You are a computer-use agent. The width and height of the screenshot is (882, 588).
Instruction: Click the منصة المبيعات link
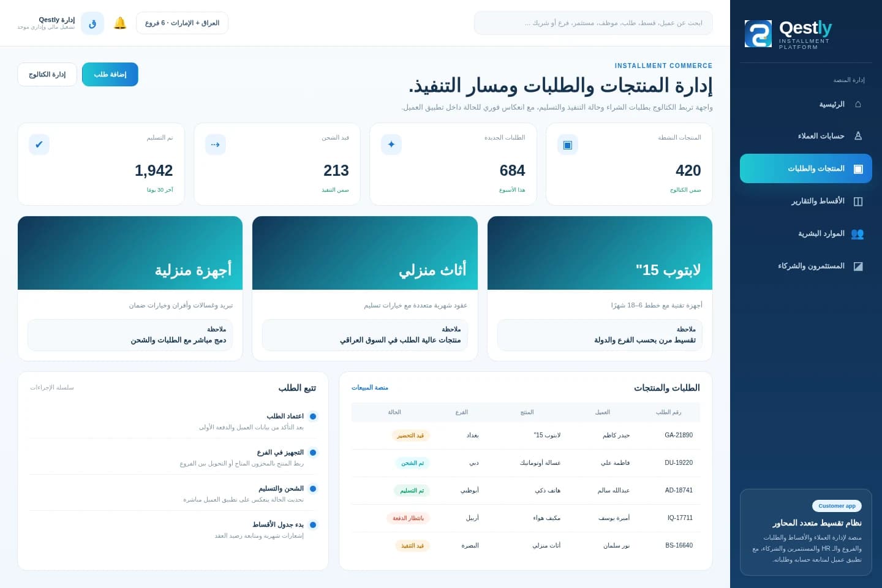pos(370,388)
